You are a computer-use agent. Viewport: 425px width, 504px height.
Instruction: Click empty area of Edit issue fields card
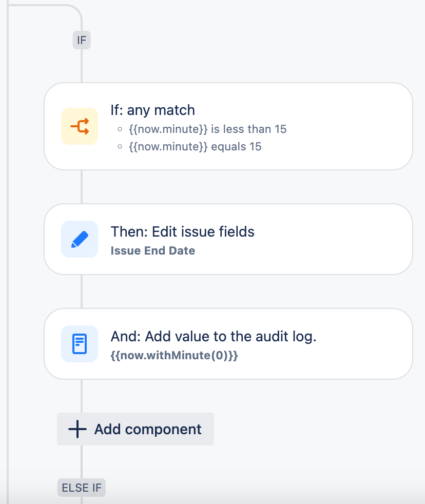[x=334, y=239]
